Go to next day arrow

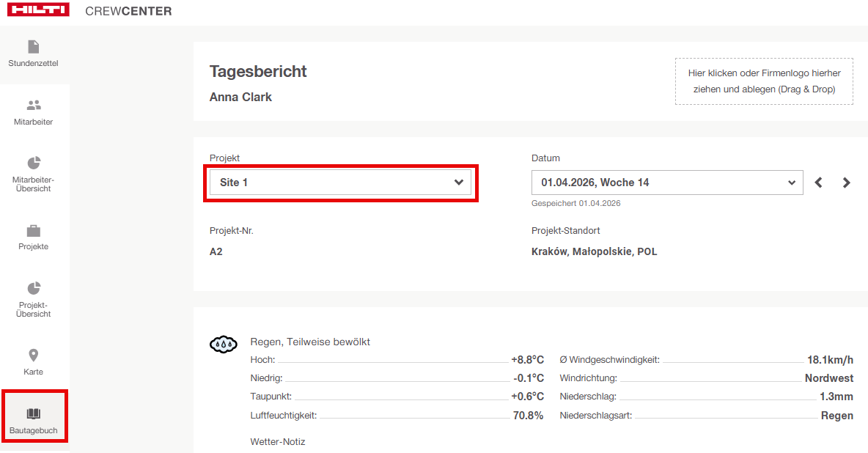[847, 183]
